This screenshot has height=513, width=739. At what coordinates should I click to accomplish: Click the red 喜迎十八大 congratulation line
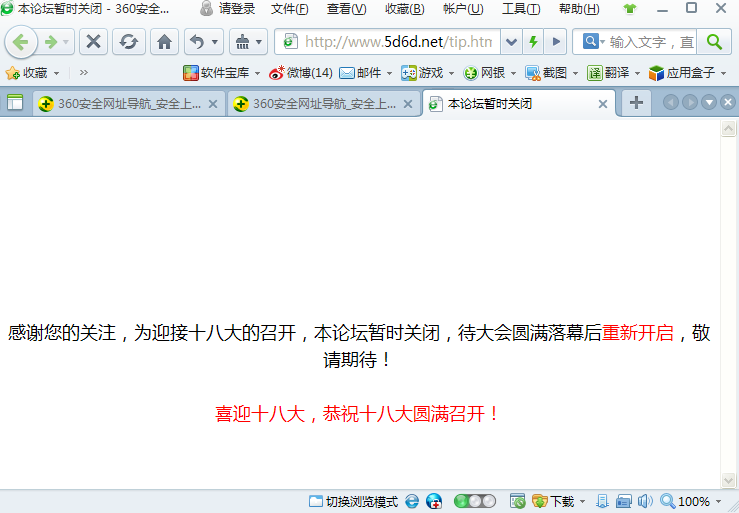point(357,414)
